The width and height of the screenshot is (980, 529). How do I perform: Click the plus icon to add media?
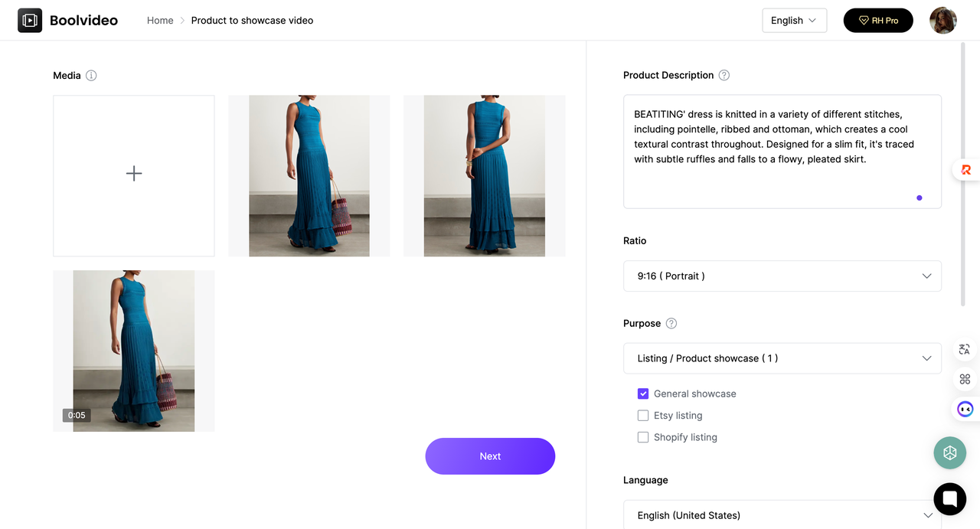pyautogui.click(x=134, y=174)
